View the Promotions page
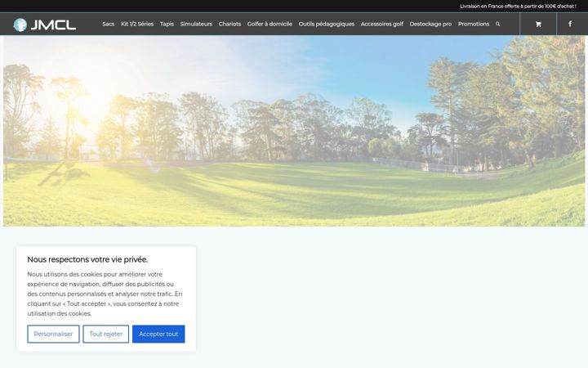This screenshot has width=588, height=368. click(474, 24)
